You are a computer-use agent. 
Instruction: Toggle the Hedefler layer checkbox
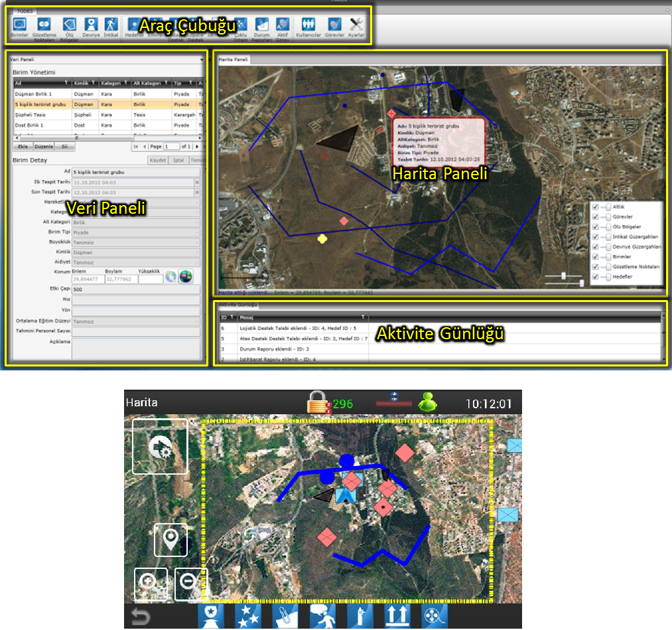pos(595,277)
